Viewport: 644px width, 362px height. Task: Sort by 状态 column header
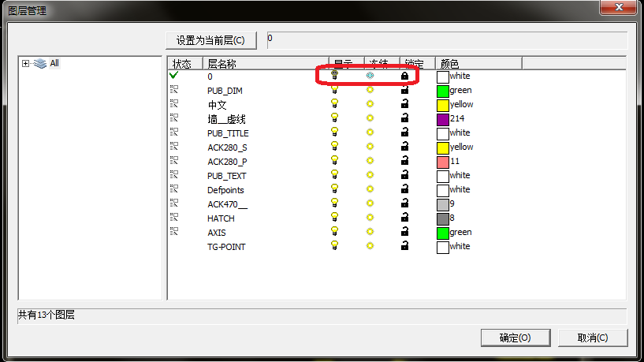point(185,64)
